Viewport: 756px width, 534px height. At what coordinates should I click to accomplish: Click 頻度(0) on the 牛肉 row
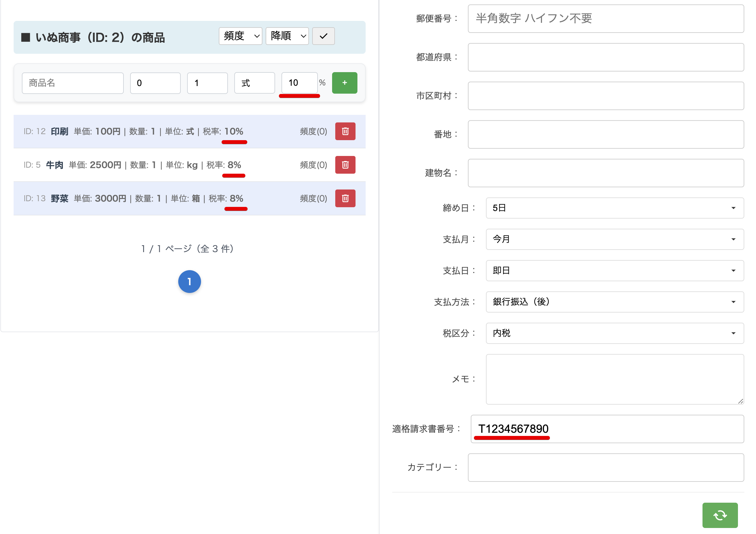pyautogui.click(x=313, y=165)
